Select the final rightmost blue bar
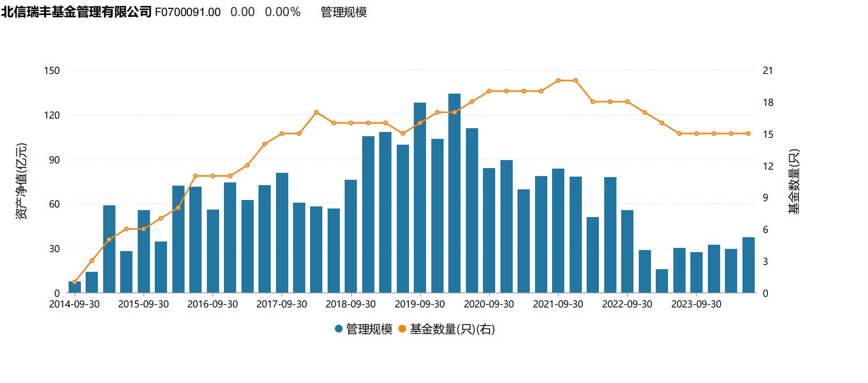868x383 pixels. click(748, 265)
